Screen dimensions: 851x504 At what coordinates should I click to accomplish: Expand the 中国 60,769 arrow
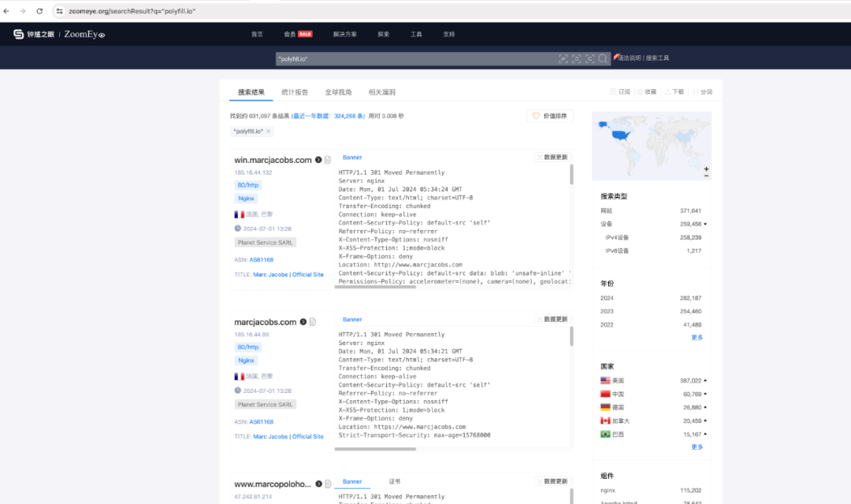point(705,394)
